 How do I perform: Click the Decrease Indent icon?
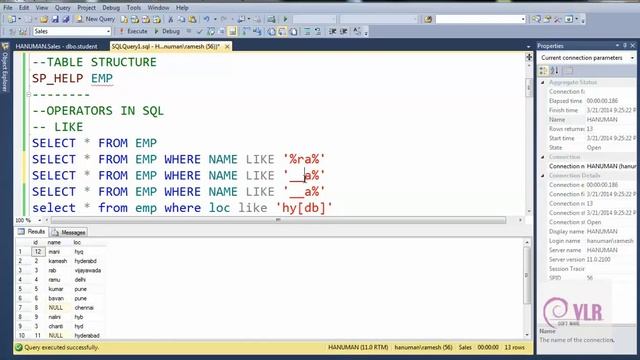pyautogui.click(x=333, y=31)
